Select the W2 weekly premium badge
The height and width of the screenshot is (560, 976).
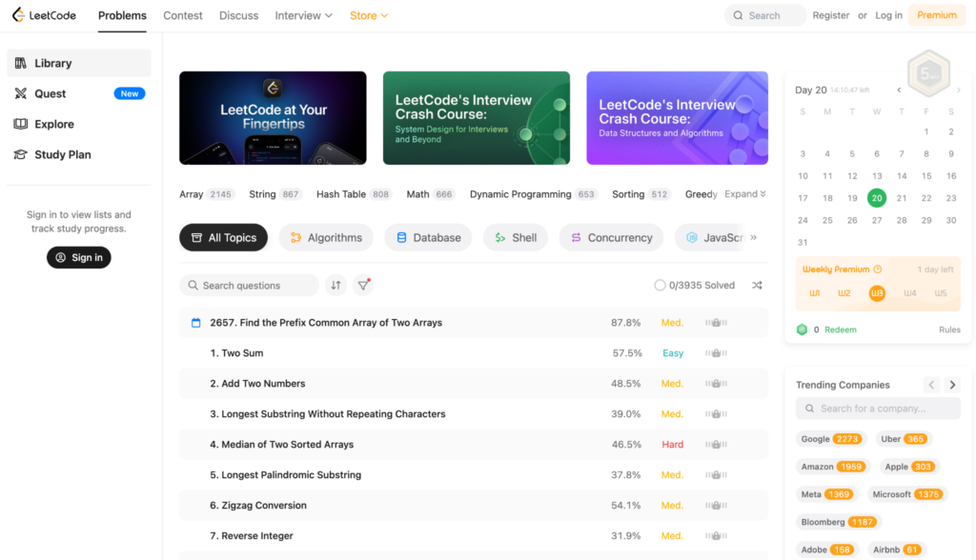(844, 293)
